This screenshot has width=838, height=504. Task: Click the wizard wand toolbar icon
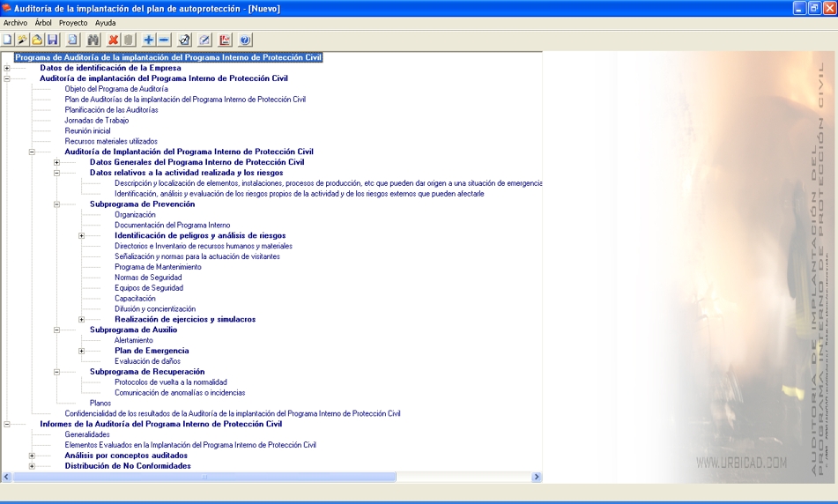click(22, 40)
